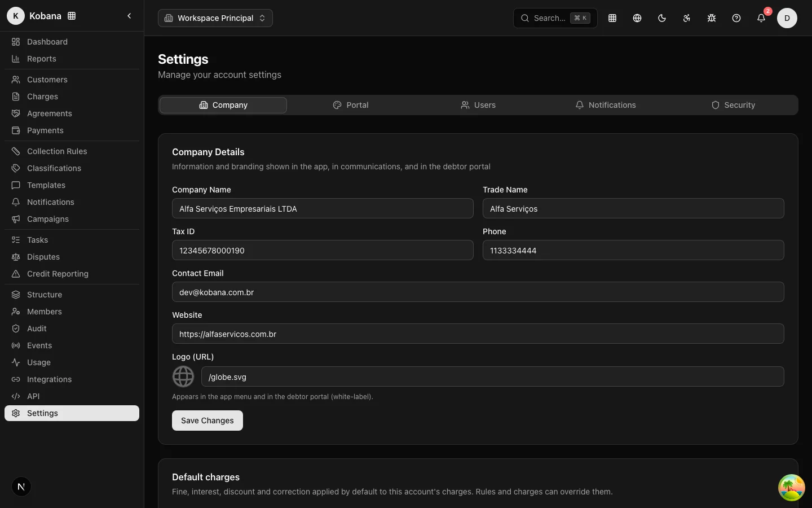Screen dimensions: 812x508
Task: Open Customers in the sidebar
Action: point(72,80)
